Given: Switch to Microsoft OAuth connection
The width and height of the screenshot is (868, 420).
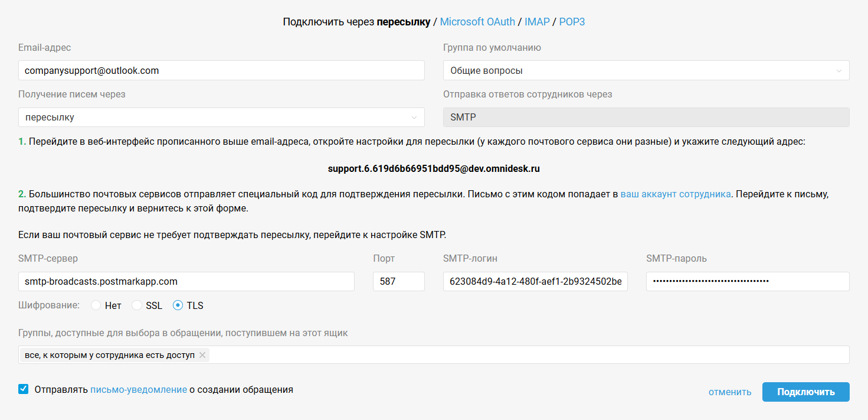Looking at the screenshot, I should [477, 22].
